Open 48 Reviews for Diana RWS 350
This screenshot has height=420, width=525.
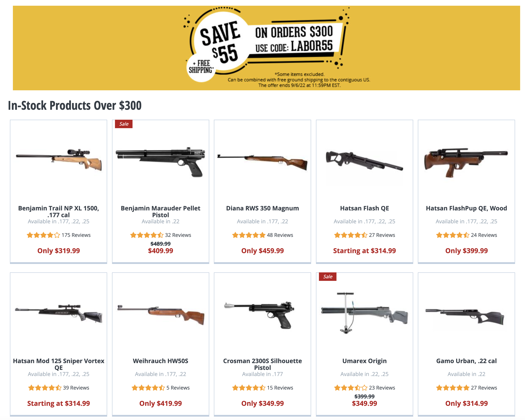[x=262, y=235]
